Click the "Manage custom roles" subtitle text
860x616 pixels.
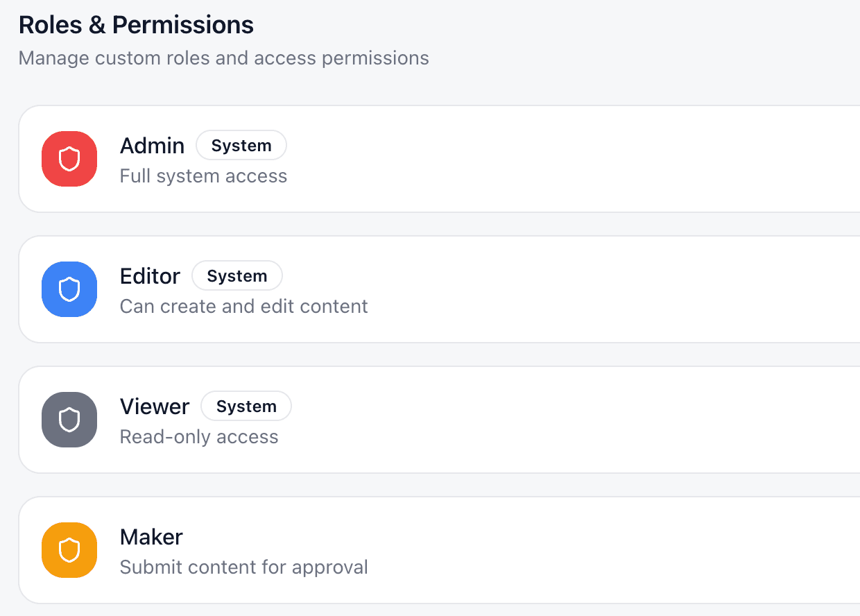click(223, 58)
